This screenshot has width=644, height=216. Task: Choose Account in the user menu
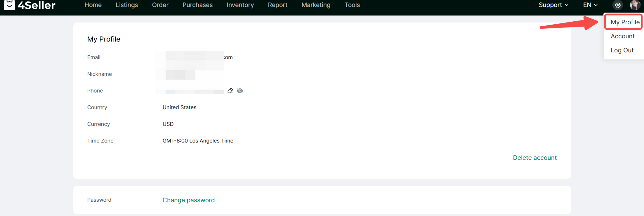click(622, 36)
